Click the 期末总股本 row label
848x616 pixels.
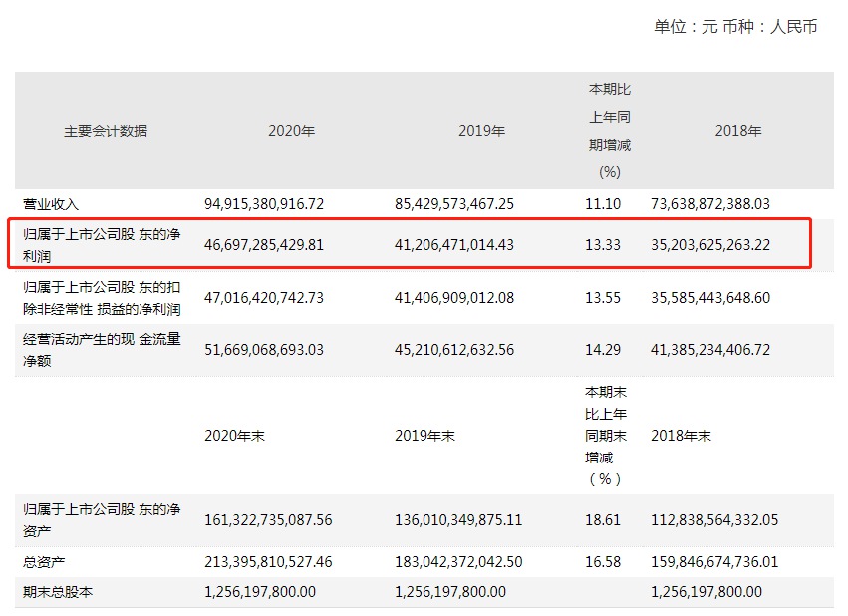[57, 592]
